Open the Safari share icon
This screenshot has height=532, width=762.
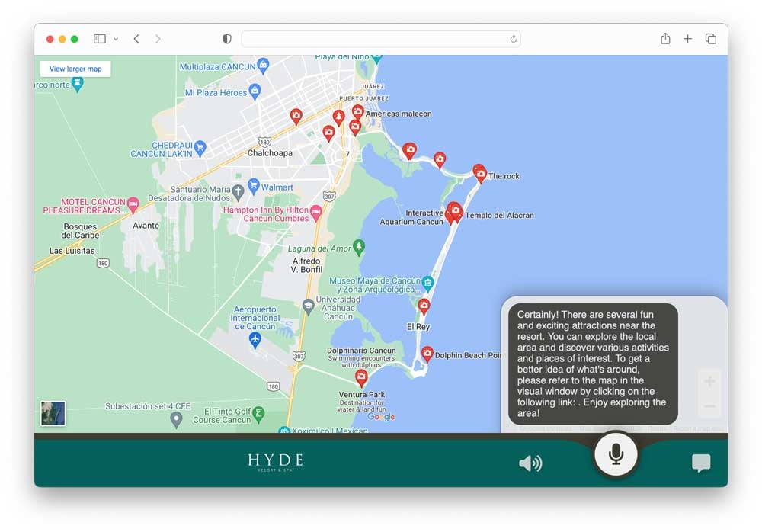[x=665, y=39]
